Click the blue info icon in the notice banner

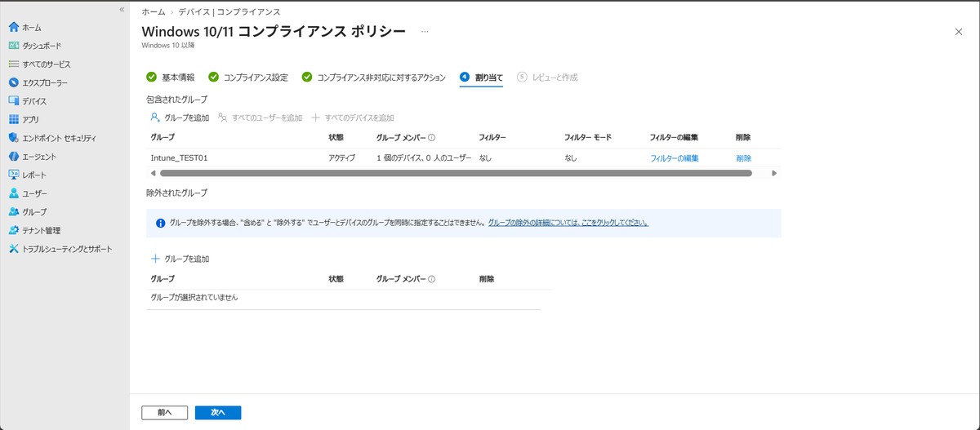160,222
